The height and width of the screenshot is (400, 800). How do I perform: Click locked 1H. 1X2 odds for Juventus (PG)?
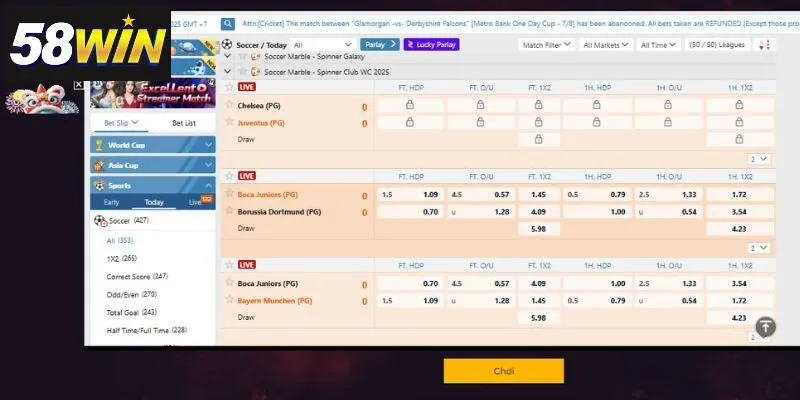click(739, 122)
